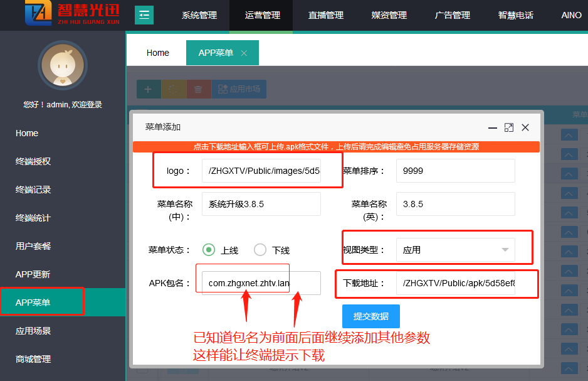
Task: Select the 下线 radio button
Action: click(260, 250)
